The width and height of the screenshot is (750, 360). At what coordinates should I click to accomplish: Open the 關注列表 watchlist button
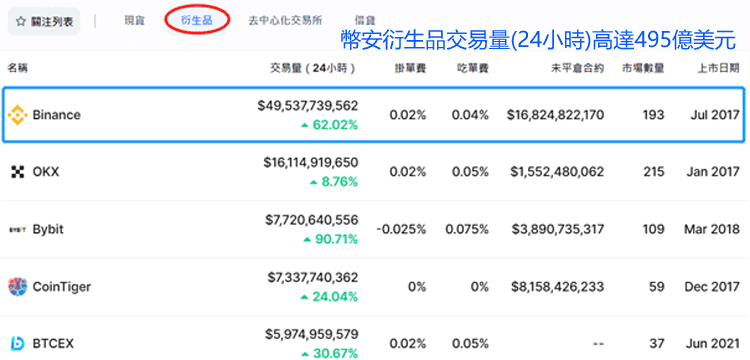point(44,22)
